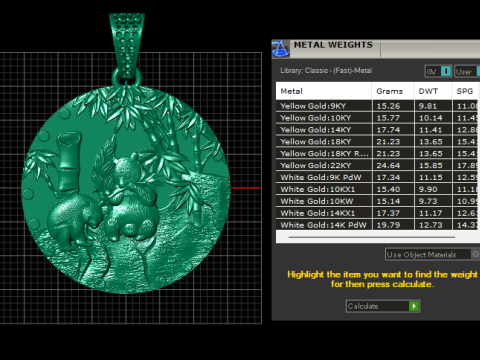Click the 17.37 grams value

(x=388, y=213)
